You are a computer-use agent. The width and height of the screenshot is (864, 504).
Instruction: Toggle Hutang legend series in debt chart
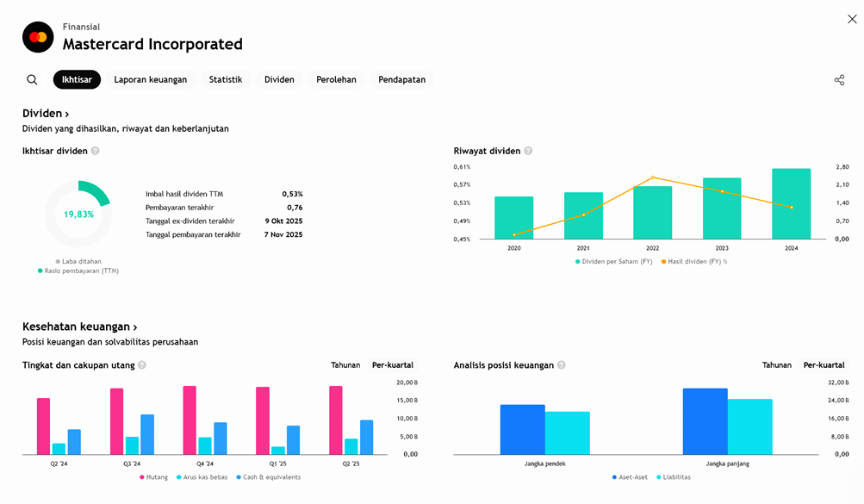coord(154,477)
